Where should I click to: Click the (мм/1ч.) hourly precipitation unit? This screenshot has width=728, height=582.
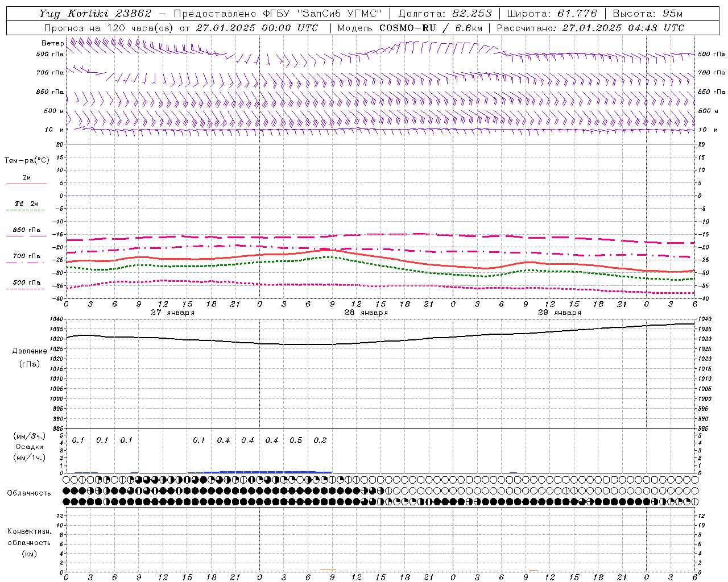tap(30, 458)
